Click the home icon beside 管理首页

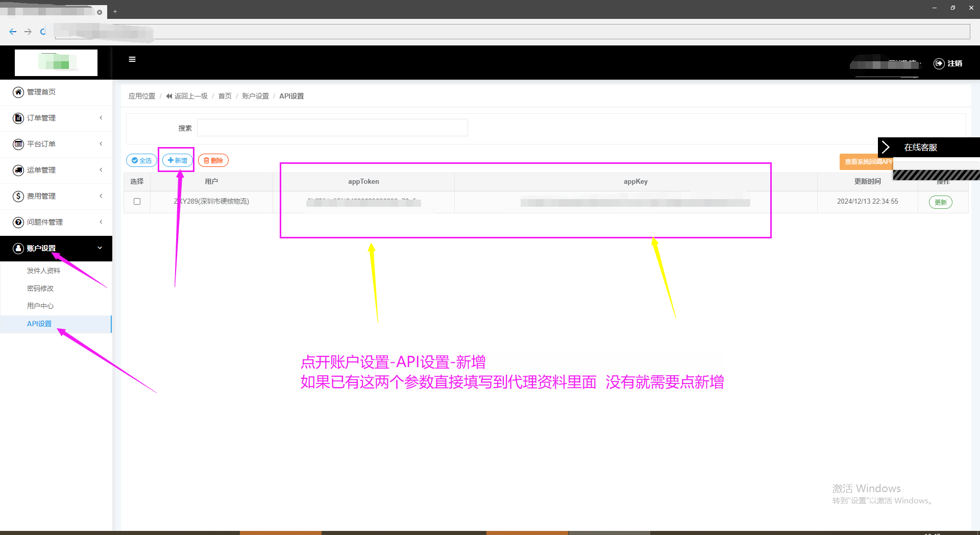tap(18, 92)
